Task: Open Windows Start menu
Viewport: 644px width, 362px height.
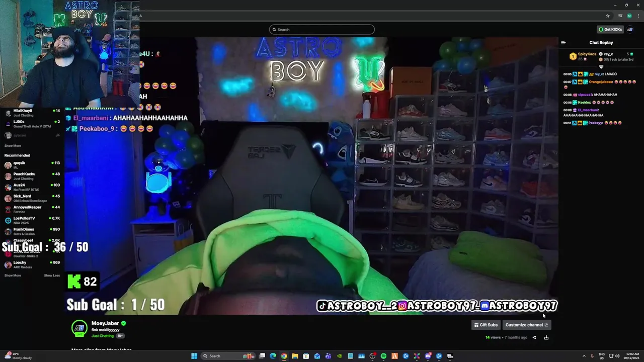Action: coord(194,356)
